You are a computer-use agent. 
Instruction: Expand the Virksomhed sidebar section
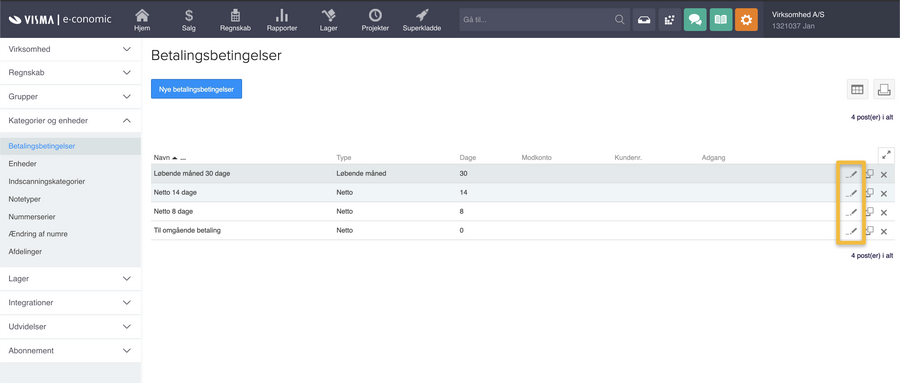click(70, 49)
